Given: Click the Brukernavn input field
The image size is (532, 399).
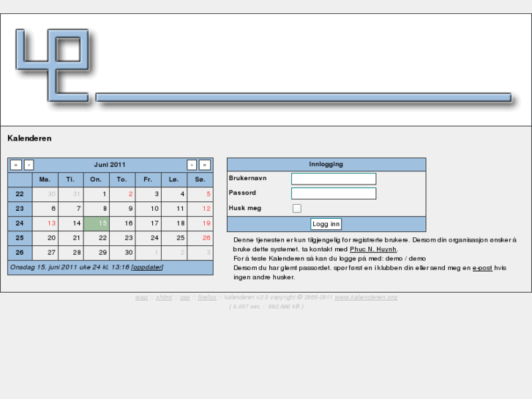Looking at the screenshot, I should (334, 179).
